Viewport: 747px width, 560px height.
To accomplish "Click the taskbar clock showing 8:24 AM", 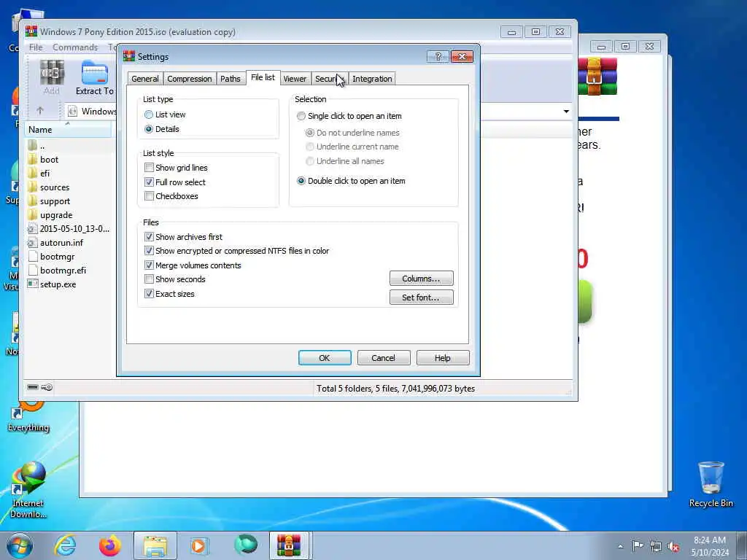I will [x=710, y=546].
